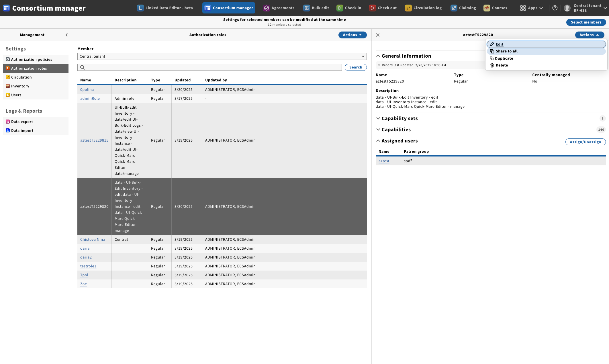This screenshot has height=364, width=609.
Task: Open the Tpol role link
Action: click(x=84, y=275)
